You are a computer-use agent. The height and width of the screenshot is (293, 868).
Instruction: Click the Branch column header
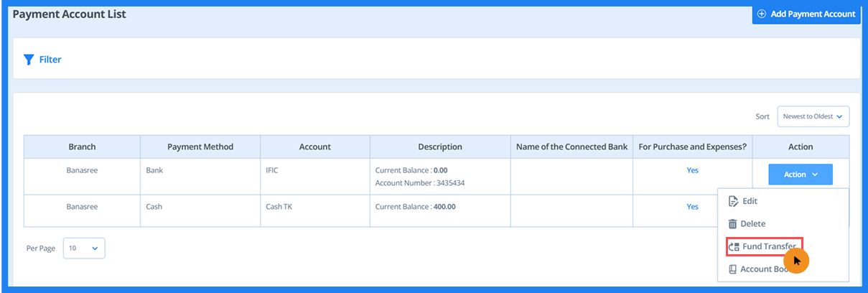coord(82,146)
